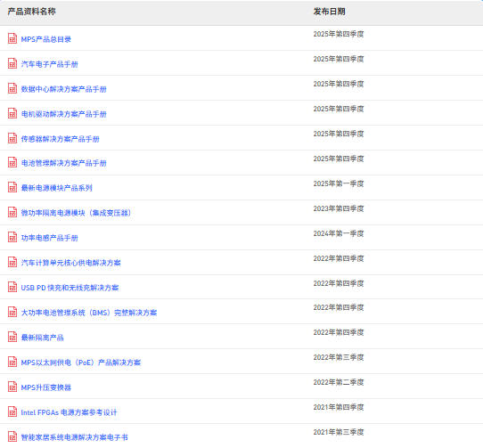This screenshot has height=448, width=483.
Task: Open 智能家居系统电源解决方案电子书 link
Action: coord(74,437)
